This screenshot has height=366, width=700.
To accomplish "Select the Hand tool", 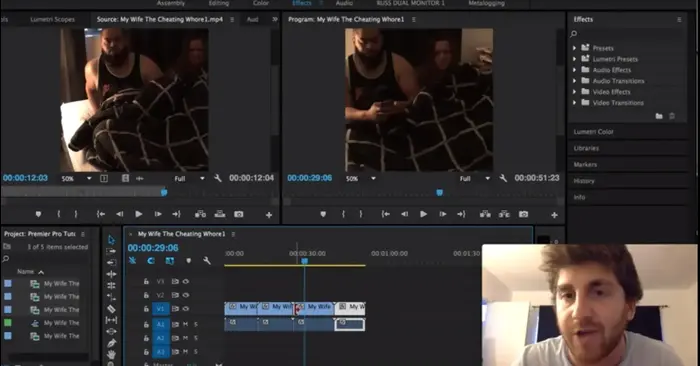I will 111,354.
